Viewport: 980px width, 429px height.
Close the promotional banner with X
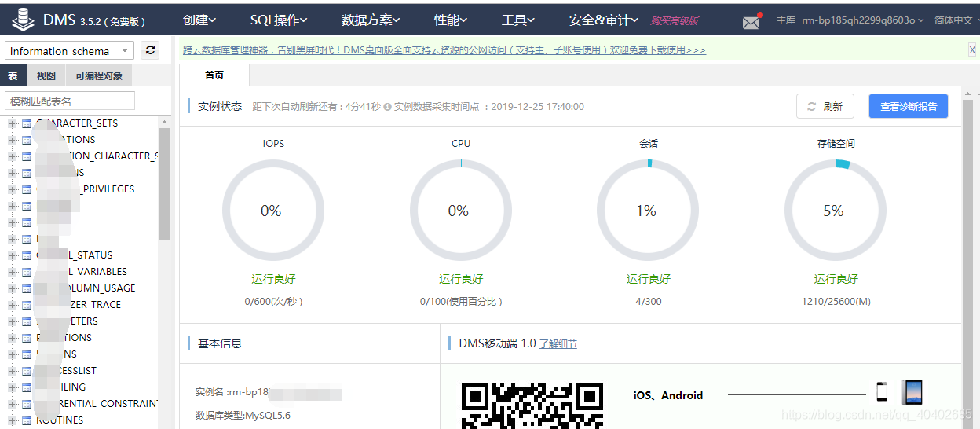pyautogui.click(x=972, y=49)
